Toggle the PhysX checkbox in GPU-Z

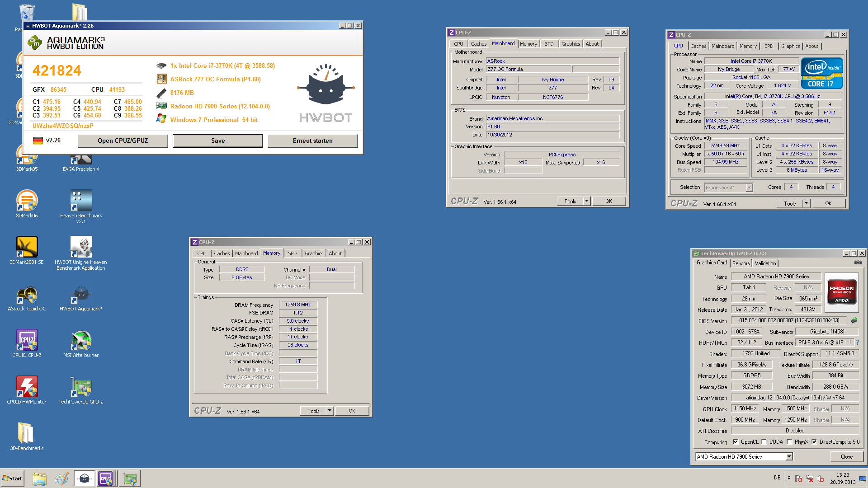coord(789,442)
